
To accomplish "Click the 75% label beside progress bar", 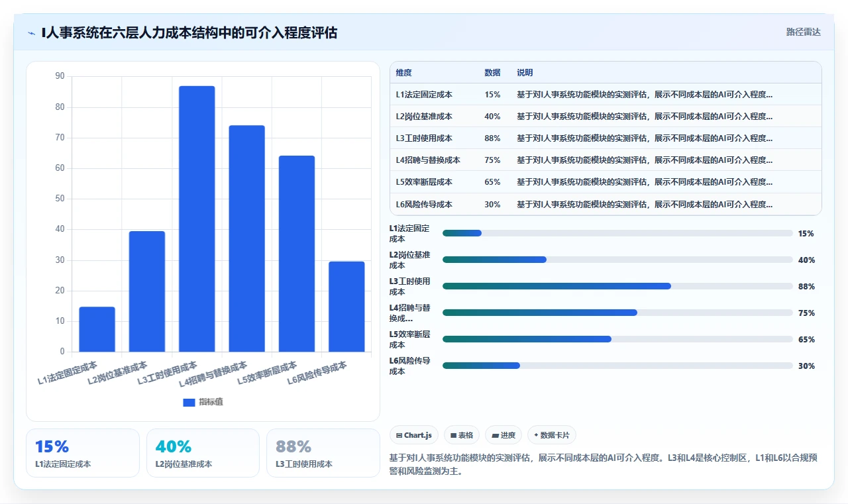I will click(806, 313).
